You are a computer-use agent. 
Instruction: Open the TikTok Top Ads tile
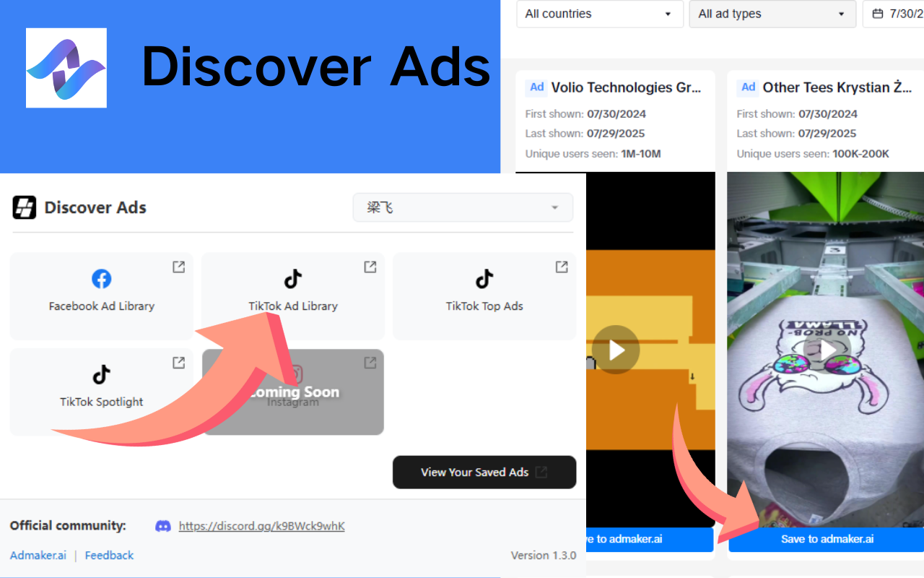484,296
